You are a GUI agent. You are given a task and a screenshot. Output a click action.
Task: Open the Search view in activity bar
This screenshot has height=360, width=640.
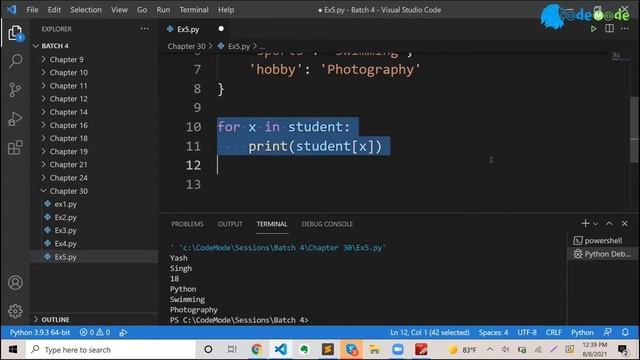click(15, 61)
